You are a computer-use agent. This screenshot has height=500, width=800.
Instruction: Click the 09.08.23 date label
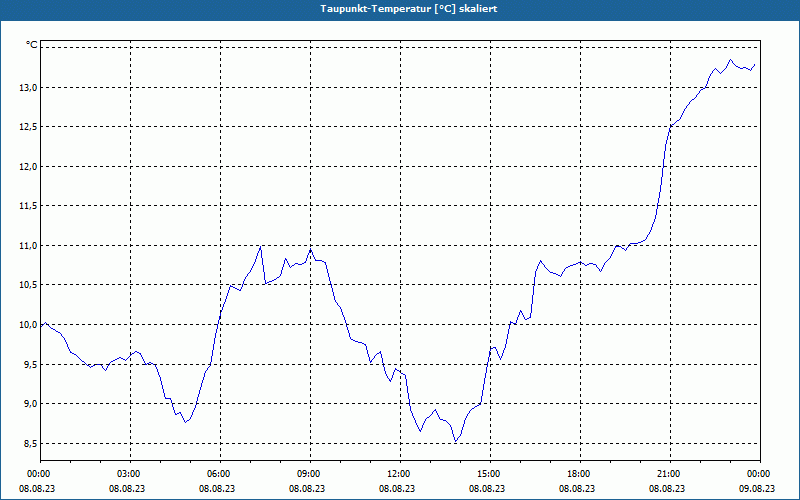(x=757, y=488)
